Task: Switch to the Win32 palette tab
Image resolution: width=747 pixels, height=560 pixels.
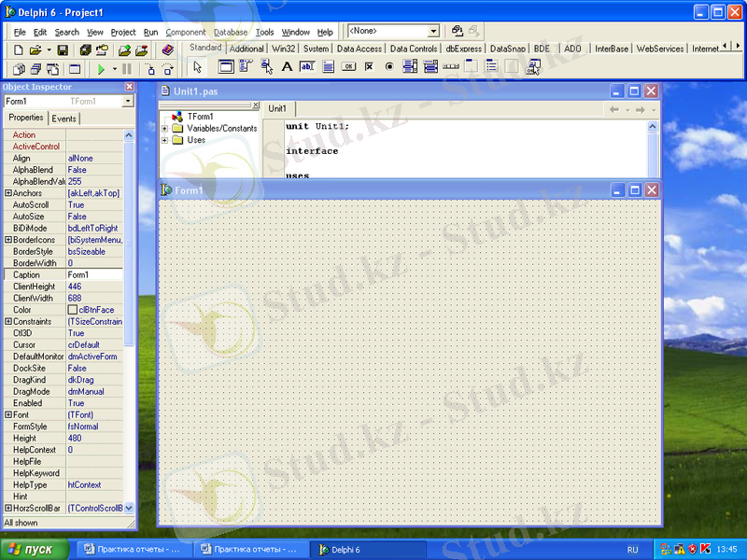Action: pyautogui.click(x=284, y=49)
